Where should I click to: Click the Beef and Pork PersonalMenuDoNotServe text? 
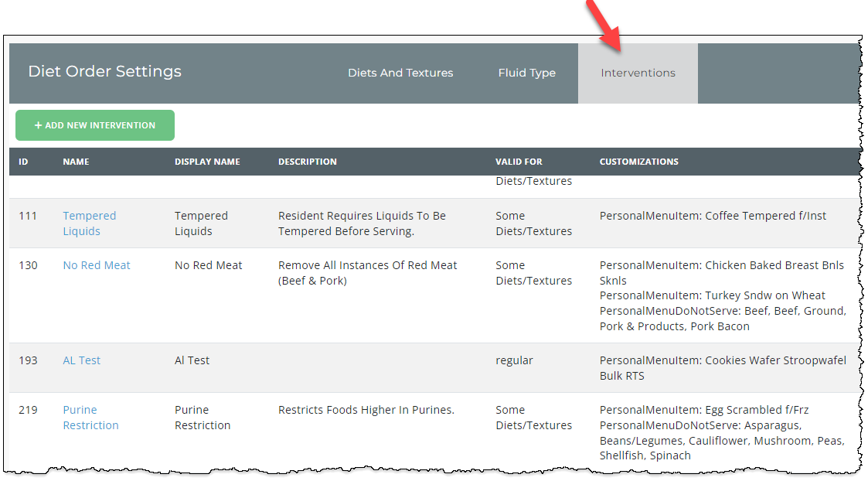[x=723, y=319]
